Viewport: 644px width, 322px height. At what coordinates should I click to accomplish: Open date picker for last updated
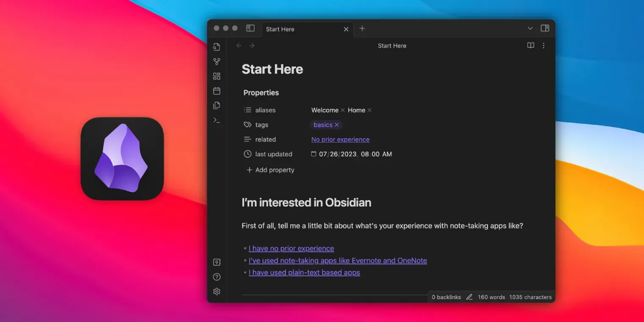click(314, 154)
